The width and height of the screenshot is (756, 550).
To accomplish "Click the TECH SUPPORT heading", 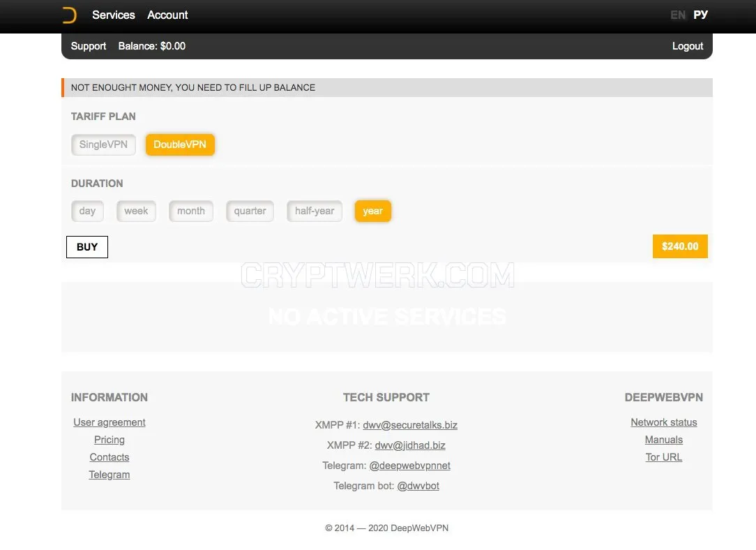I will [x=386, y=398].
